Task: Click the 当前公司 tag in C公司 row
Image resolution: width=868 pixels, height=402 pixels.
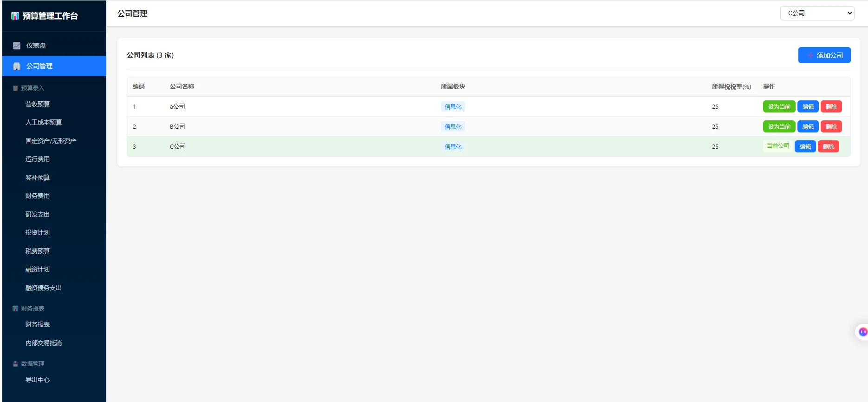Action: (778, 146)
